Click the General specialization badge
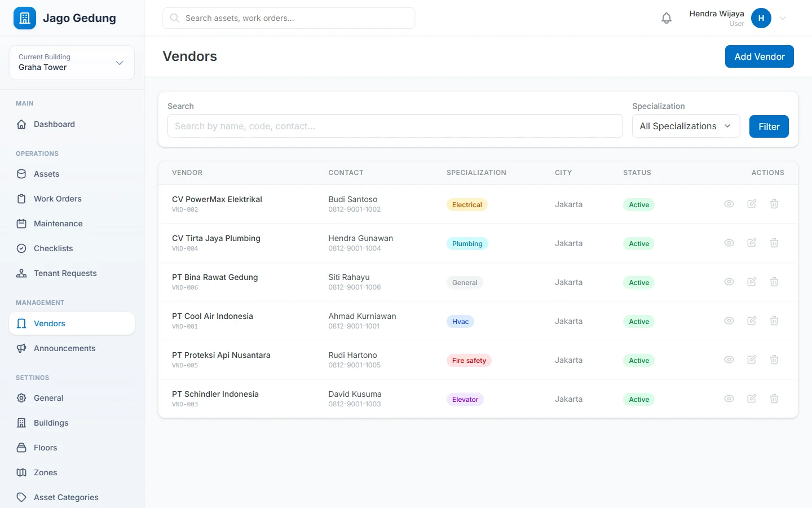This screenshot has width=812, height=508. tap(465, 283)
